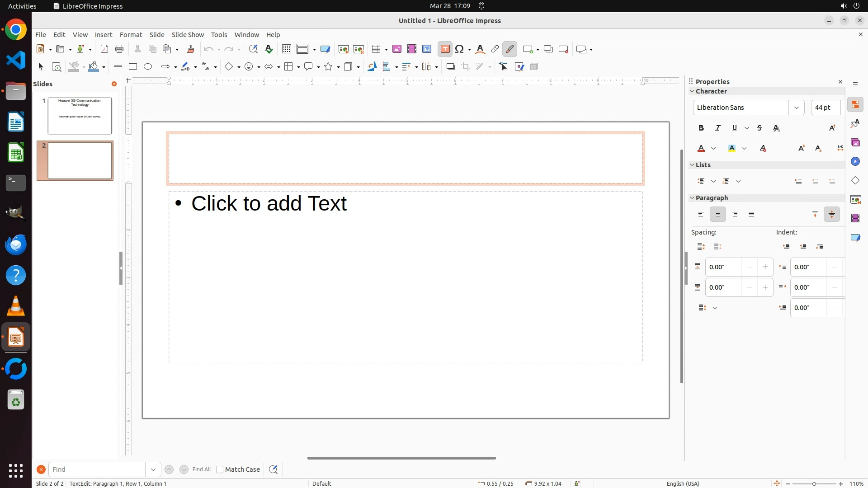Align paragraph to the right
868x488 pixels.
click(x=735, y=215)
